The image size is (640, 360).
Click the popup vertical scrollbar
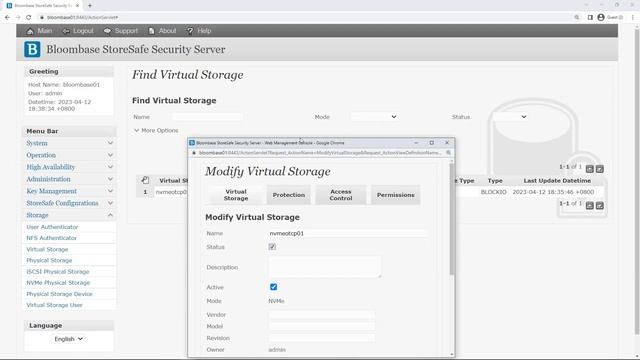pyautogui.click(x=451, y=219)
